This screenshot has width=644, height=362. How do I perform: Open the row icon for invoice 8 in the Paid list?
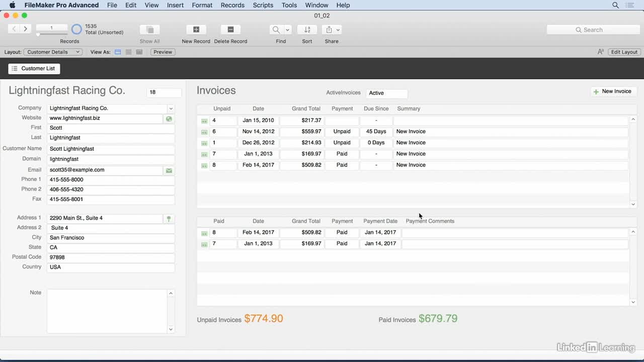tap(204, 233)
